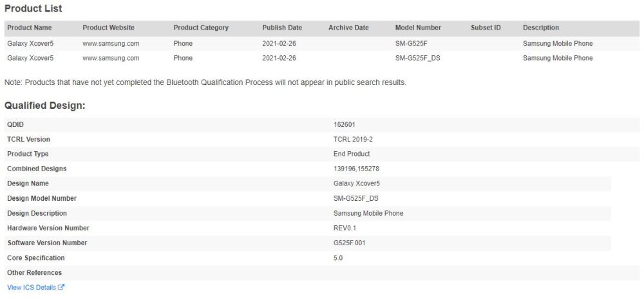Click the Product Category column header

click(201, 28)
